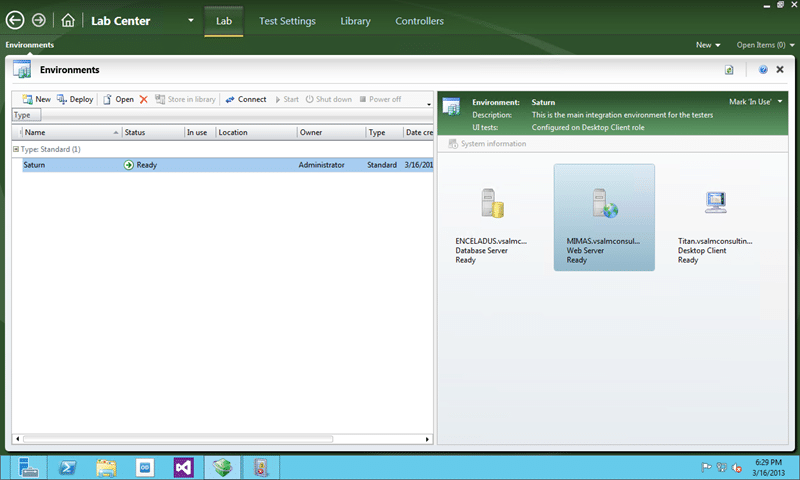Open the Lab Center dropdown arrow
The width and height of the screenshot is (800, 480).
tap(191, 20)
